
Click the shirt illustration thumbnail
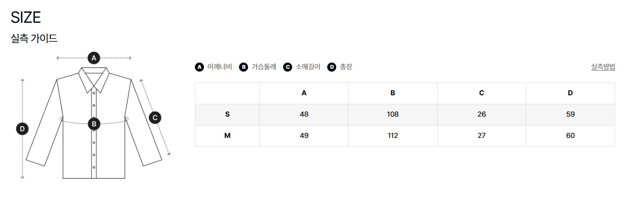(x=94, y=116)
